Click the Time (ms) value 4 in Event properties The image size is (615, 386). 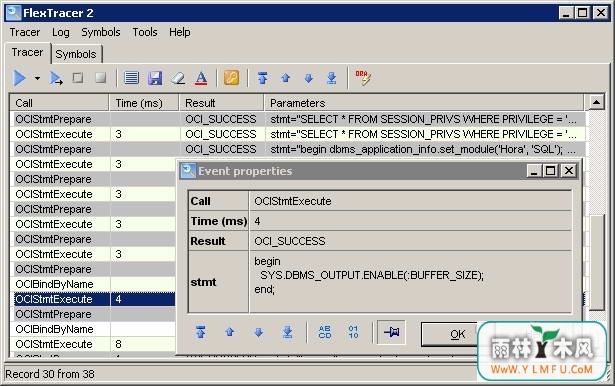tap(257, 221)
